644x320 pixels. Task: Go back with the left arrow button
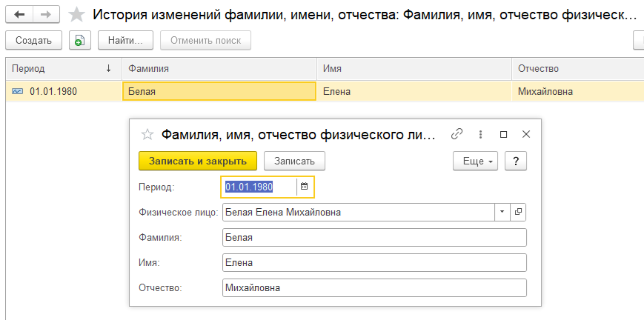[19, 14]
